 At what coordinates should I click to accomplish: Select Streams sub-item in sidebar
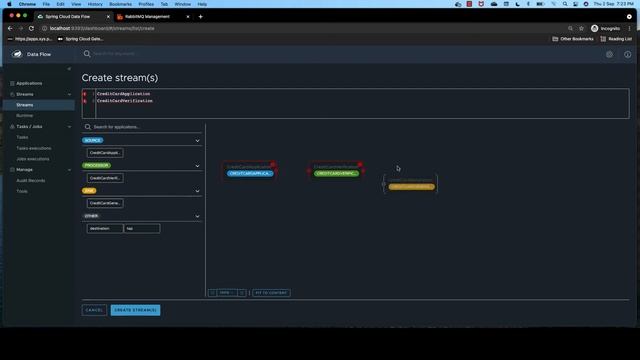point(25,105)
